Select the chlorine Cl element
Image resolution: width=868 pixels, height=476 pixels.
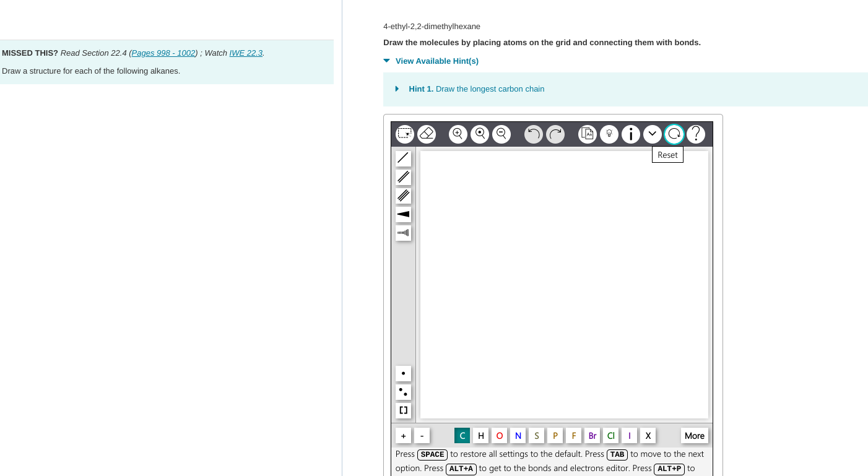[610, 436]
